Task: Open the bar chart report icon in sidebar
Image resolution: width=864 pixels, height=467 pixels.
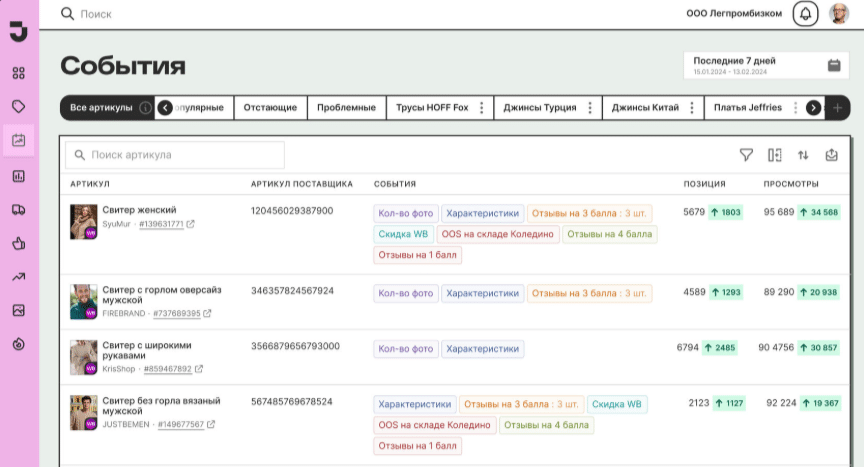Action: coord(19,176)
